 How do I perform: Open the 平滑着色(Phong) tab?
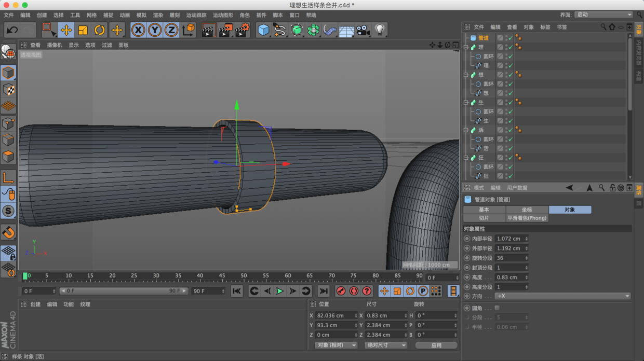coord(527,218)
